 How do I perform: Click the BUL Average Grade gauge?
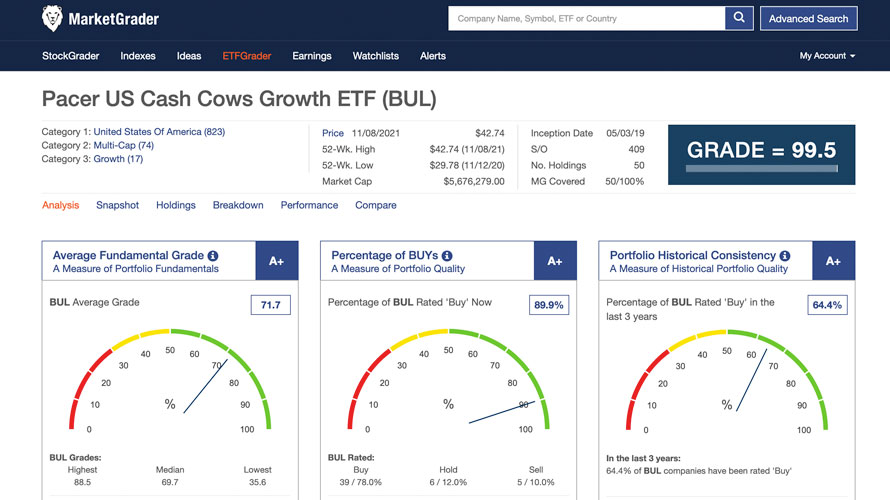[170, 380]
